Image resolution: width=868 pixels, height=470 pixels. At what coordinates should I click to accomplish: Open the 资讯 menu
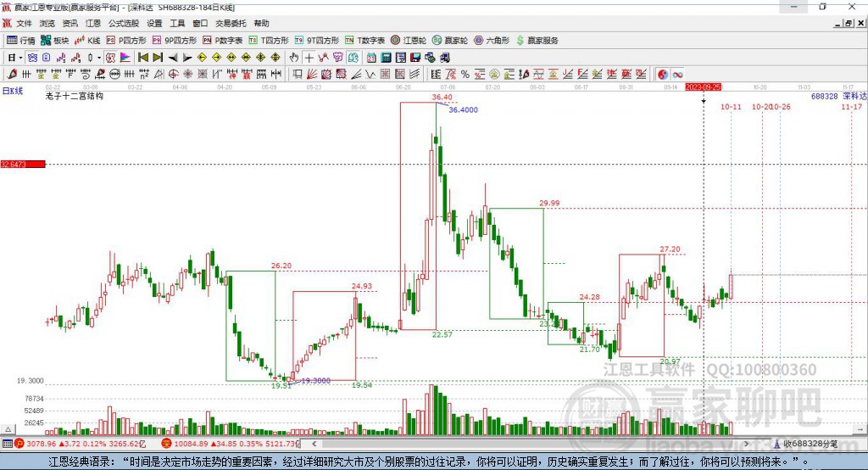click(x=70, y=23)
